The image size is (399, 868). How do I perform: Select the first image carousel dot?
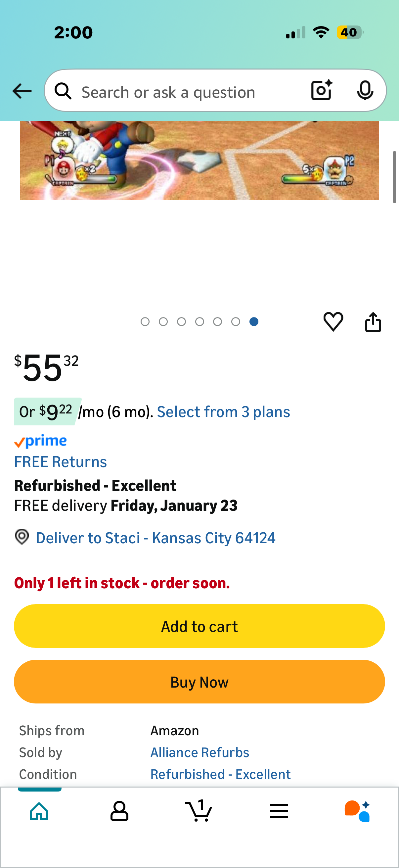tap(145, 322)
